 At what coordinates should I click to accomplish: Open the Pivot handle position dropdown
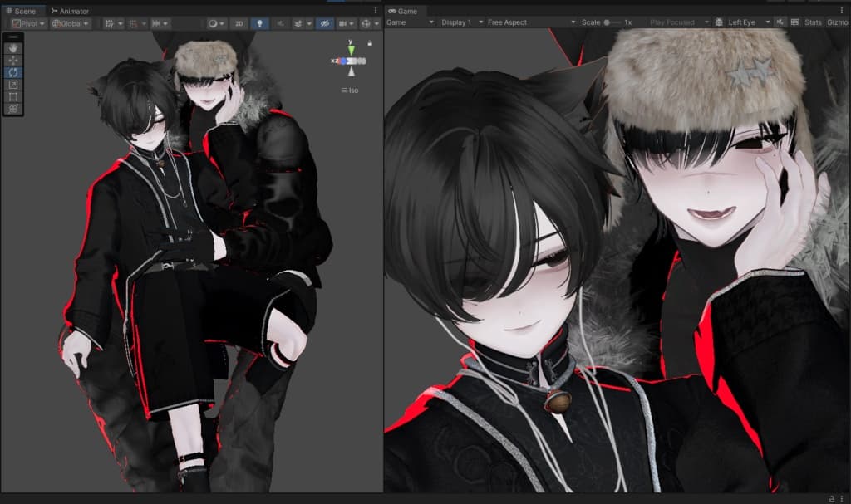28,23
